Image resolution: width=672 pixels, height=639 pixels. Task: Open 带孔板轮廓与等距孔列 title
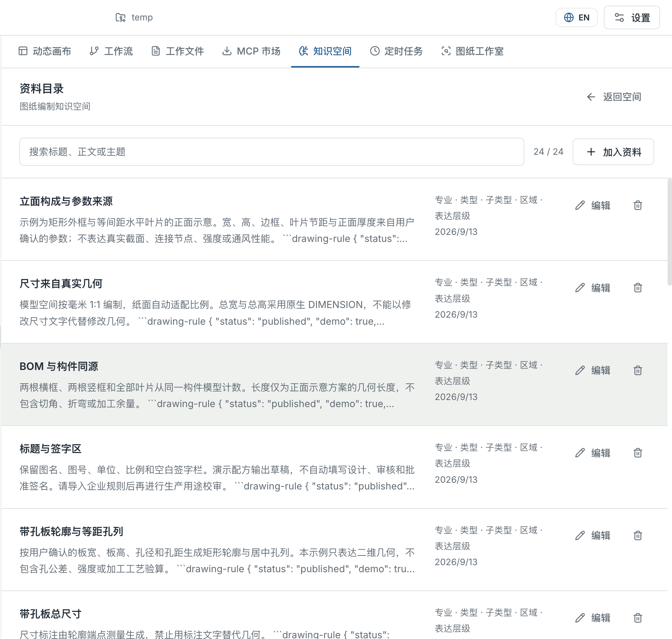point(71,531)
